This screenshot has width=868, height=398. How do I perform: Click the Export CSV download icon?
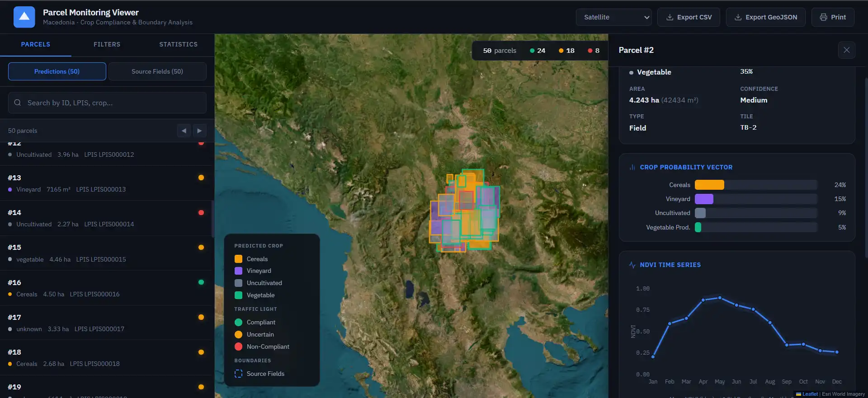click(x=670, y=17)
